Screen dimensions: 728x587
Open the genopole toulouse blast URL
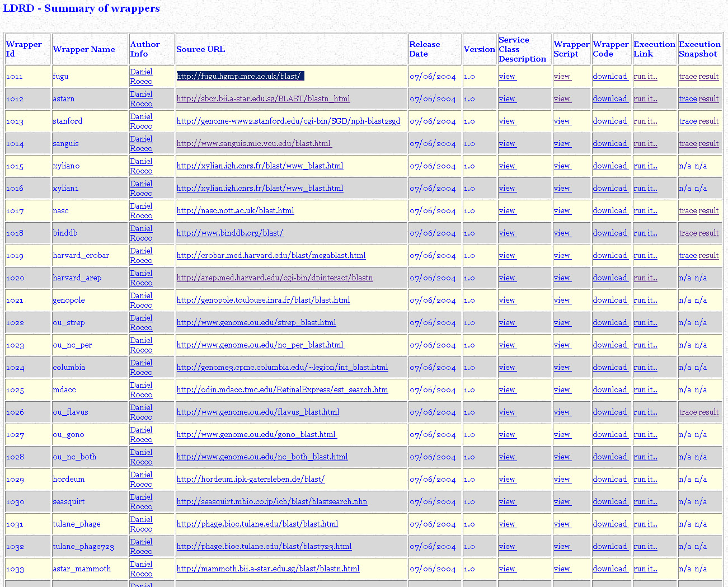(263, 300)
